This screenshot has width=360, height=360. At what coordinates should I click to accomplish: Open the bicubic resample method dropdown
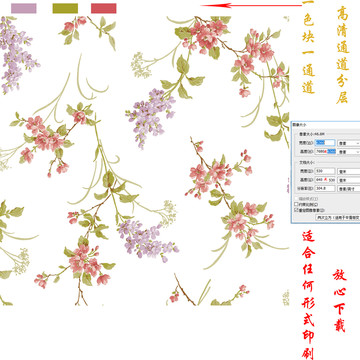(338, 217)
